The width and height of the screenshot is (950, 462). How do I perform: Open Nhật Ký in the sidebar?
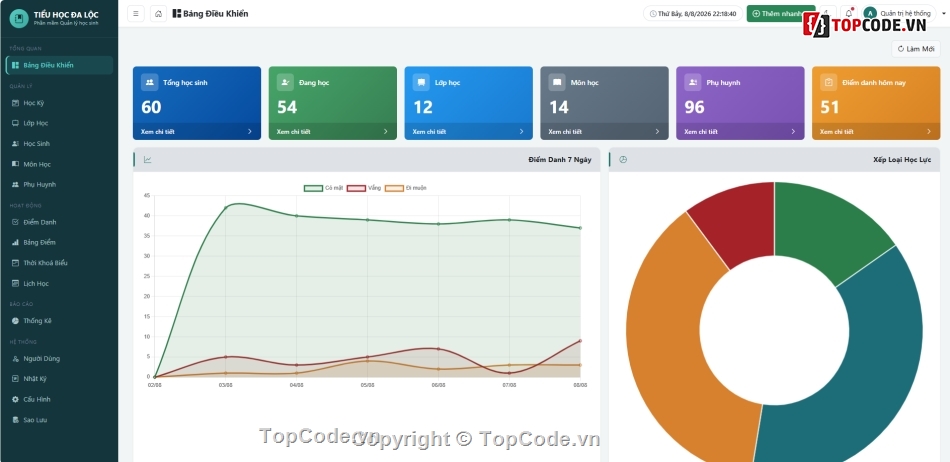click(x=59, y=378)
